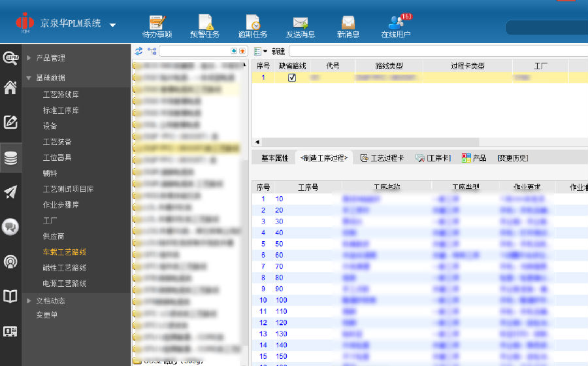Switch to the 工艺过程卡 tab

point(382,158)
